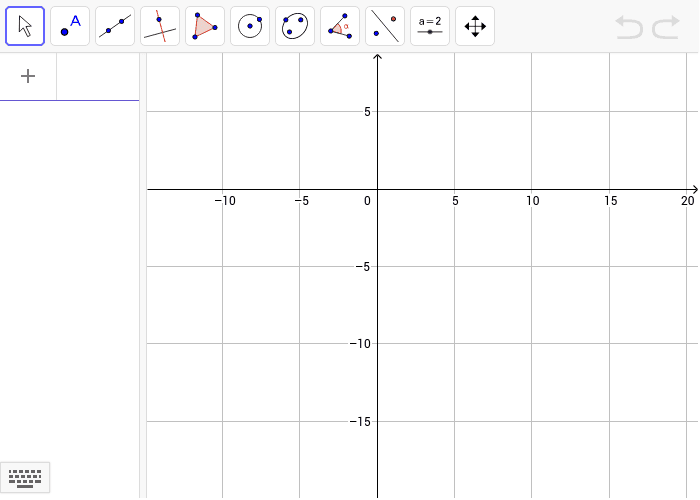Select the Polygon tool
700x500 pixels.
pos(205,26)
